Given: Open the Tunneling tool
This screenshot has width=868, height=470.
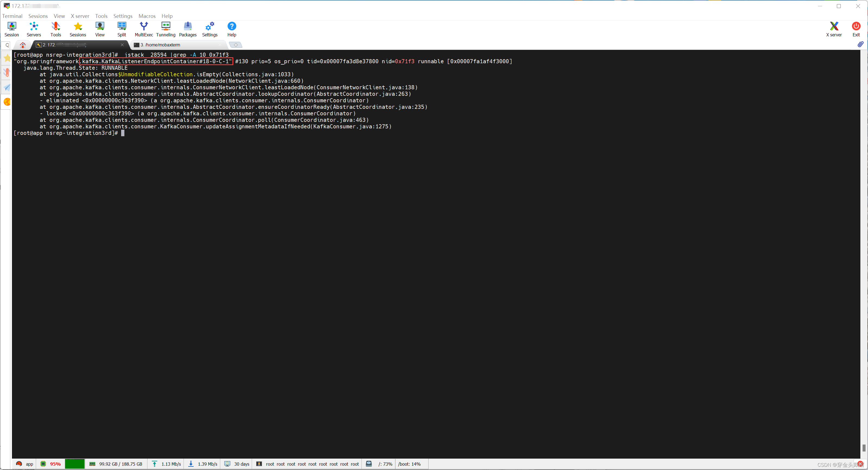Looking at the screenshot, I should tap(165, 29).
